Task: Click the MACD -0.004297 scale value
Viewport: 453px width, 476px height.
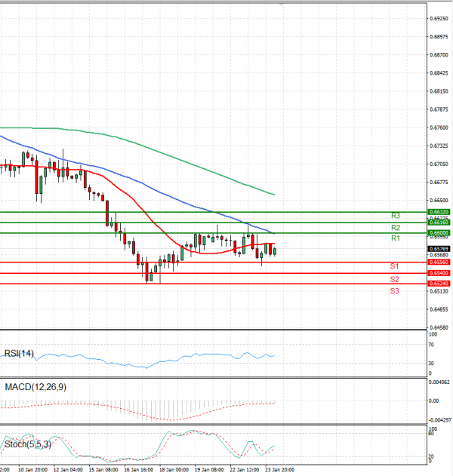Action: (x=439, y=420)
